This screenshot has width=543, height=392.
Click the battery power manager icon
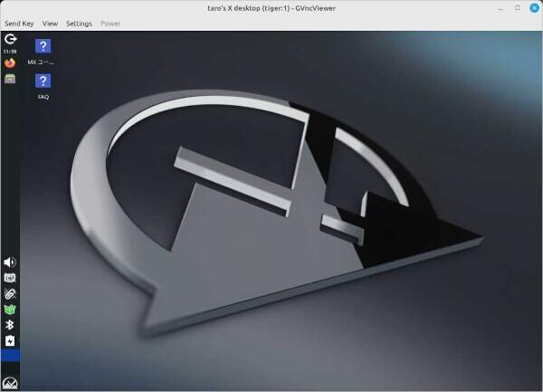coord(10,341)
